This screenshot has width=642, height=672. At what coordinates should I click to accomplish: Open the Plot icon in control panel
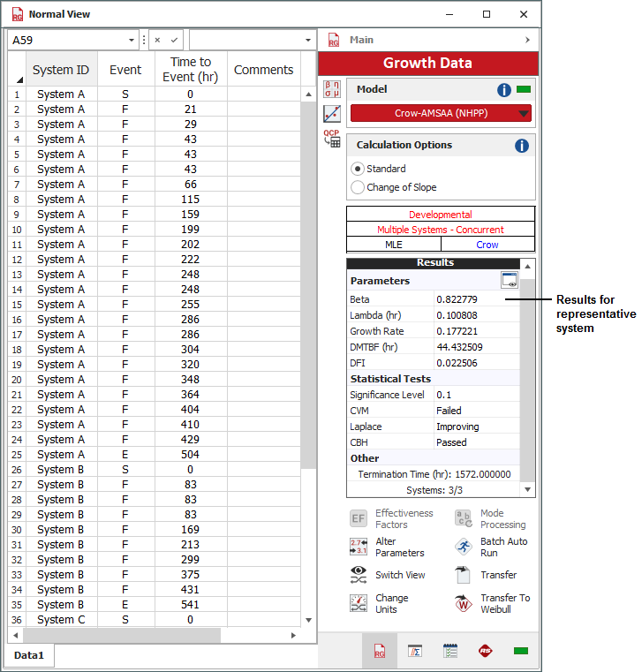click(332, 113)
